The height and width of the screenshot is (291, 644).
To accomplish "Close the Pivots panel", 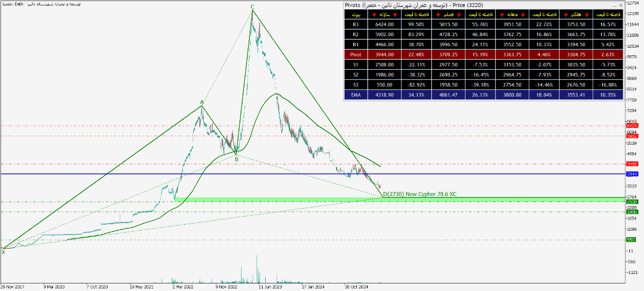I will click(x=621, y=5).
